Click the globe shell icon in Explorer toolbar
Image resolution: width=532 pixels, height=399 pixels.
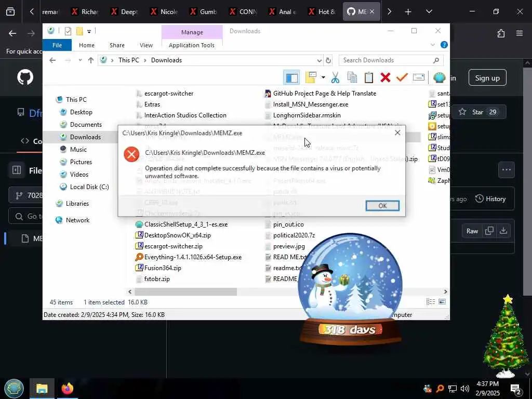(439, 78)
